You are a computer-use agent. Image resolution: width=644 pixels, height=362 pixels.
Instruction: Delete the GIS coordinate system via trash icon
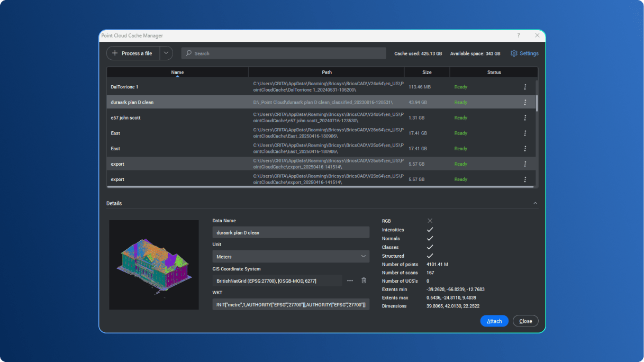pyautogui.click(x=364, y=280)
